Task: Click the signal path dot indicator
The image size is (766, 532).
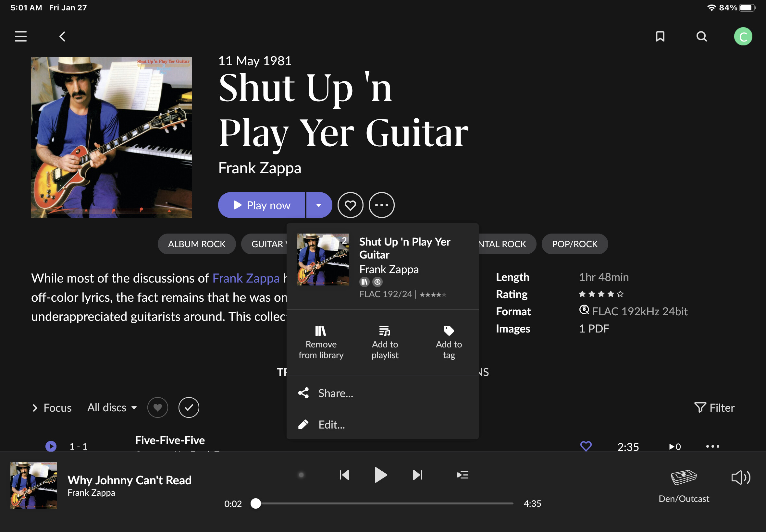Action: [301, 475]
